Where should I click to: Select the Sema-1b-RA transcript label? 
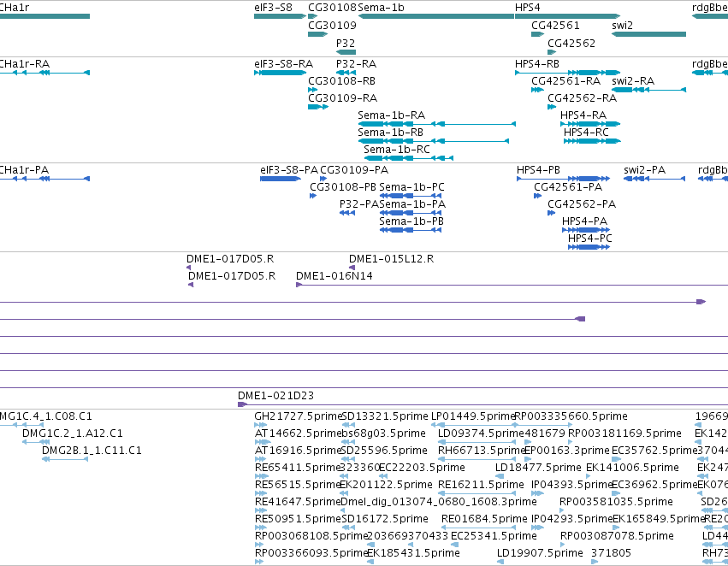point(392,115)
